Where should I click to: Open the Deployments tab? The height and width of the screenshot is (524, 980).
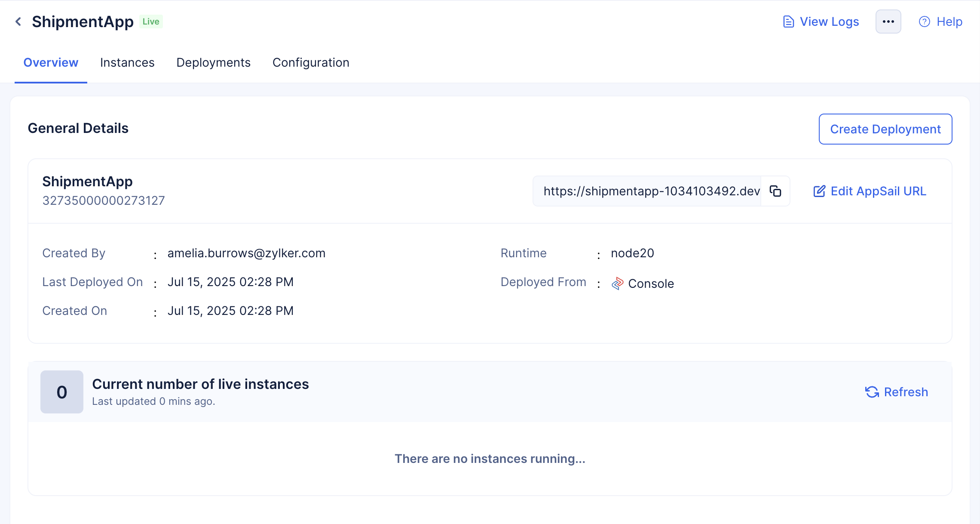coord(213,63)
